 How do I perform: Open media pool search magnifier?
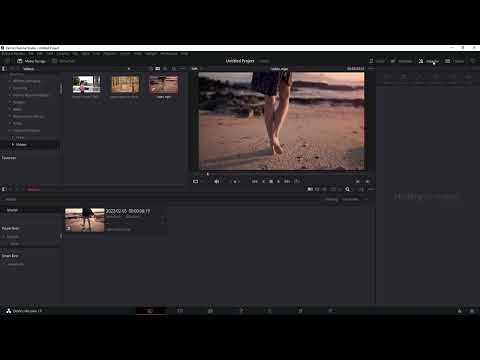pos(347,189)
